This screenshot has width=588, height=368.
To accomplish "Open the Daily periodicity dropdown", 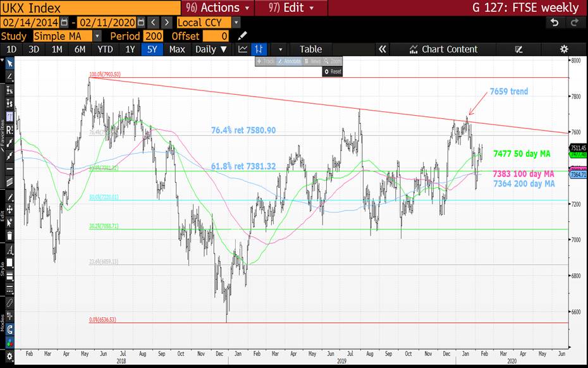I will coord(211,49).
